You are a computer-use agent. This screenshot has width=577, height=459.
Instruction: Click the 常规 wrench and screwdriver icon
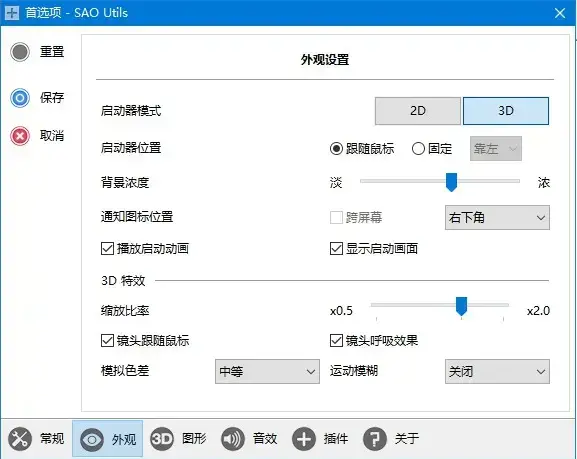point(20,439)
